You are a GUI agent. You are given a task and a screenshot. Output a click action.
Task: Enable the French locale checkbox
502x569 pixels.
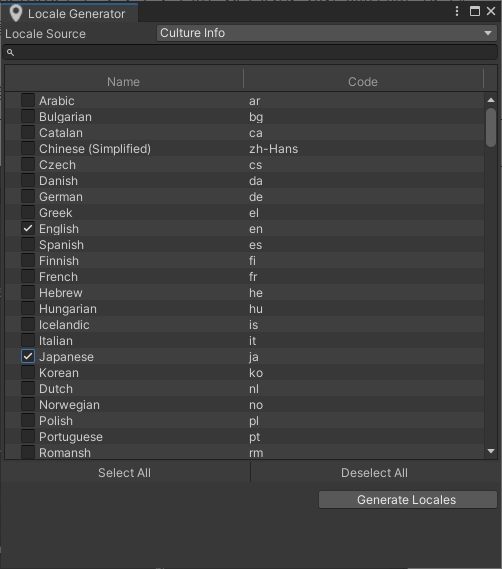pos(28,277)
